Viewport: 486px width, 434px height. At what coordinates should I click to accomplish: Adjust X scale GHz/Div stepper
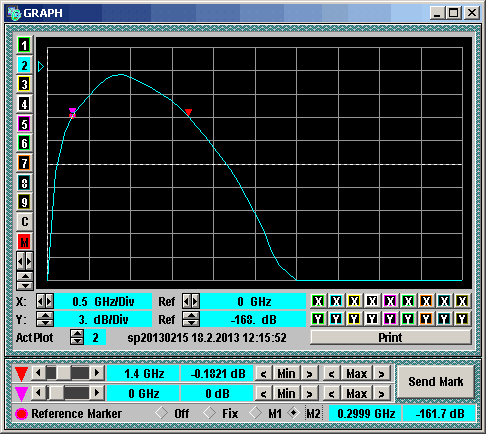coord(45,302)
